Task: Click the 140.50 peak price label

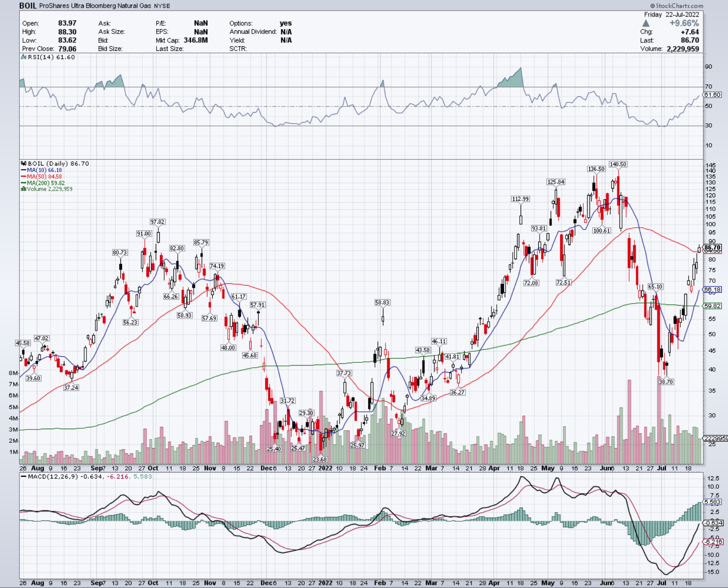Action: tap(618, 164)
